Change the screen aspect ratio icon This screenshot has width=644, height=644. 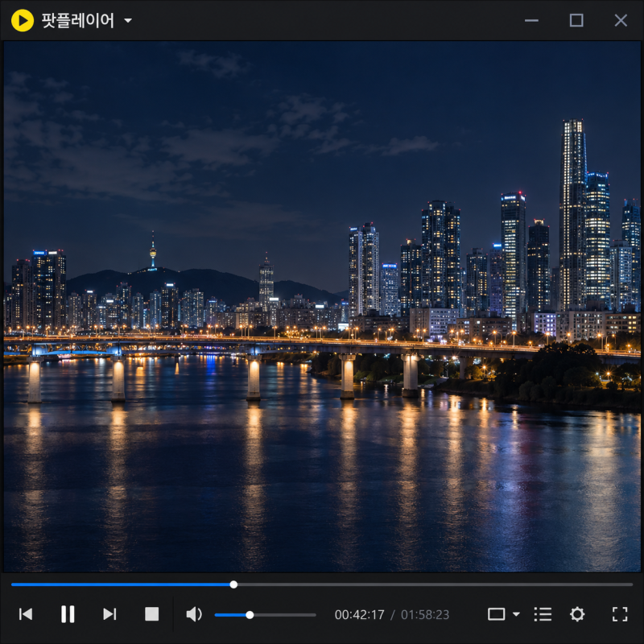point(496,614)
